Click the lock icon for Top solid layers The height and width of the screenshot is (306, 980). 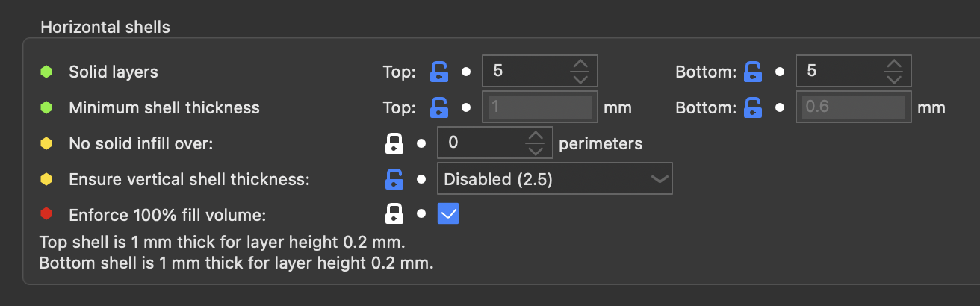pyautogui.click(x=439, y=72)
